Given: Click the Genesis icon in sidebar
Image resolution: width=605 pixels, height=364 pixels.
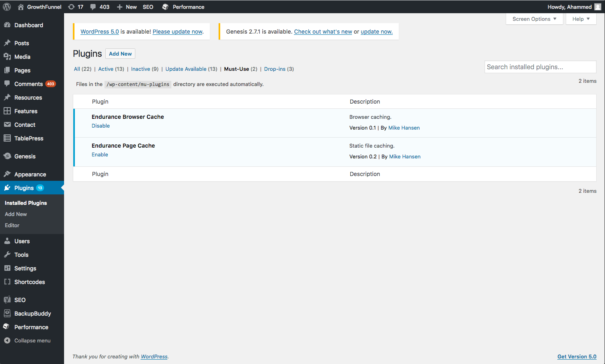Looking at the screenshot, I should pos(7,156).
